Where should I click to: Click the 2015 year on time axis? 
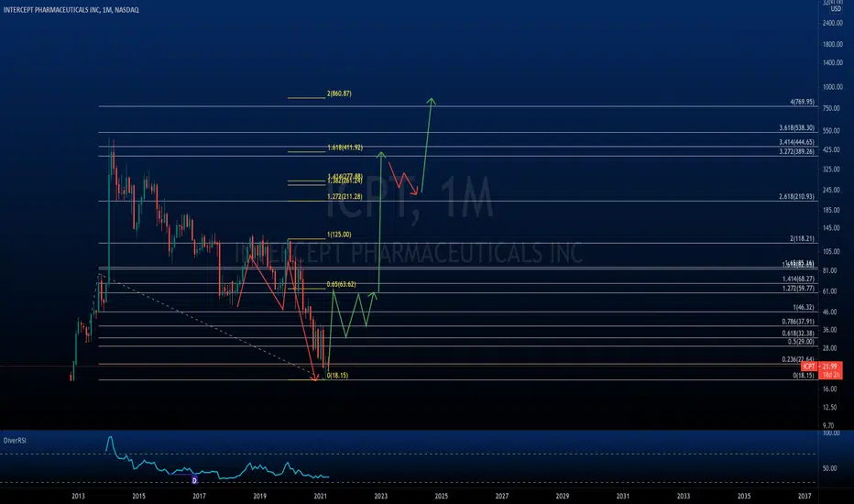click(x=138, y=496)
